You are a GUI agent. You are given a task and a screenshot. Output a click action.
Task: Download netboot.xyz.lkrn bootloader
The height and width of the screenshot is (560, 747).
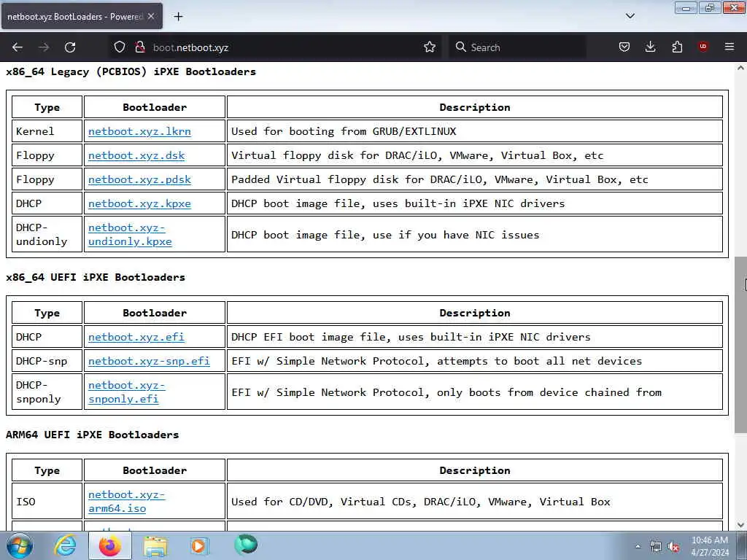coord(139,131)
